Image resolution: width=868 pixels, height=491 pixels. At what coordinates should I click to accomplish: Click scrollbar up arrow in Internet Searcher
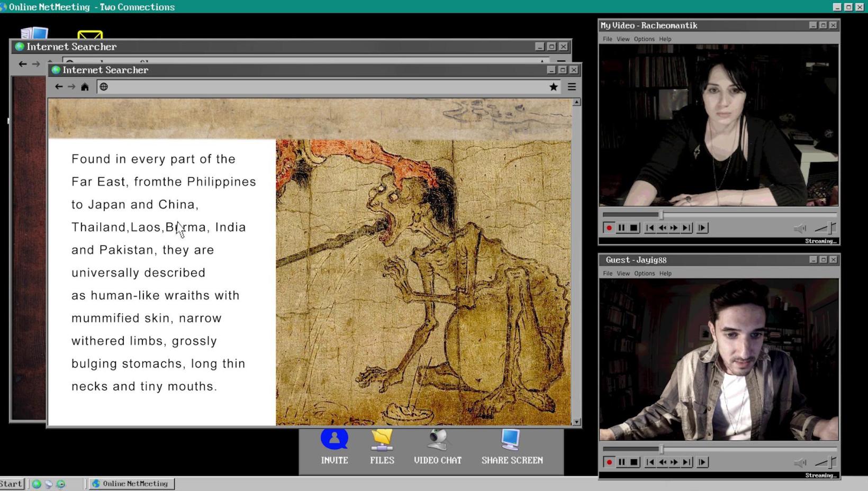point(576,102)
